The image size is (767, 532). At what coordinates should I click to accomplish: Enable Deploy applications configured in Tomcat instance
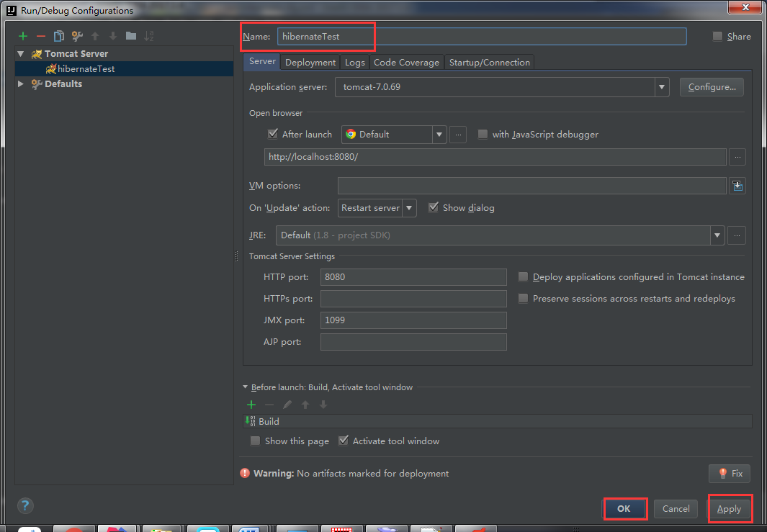tap(523, 276)
